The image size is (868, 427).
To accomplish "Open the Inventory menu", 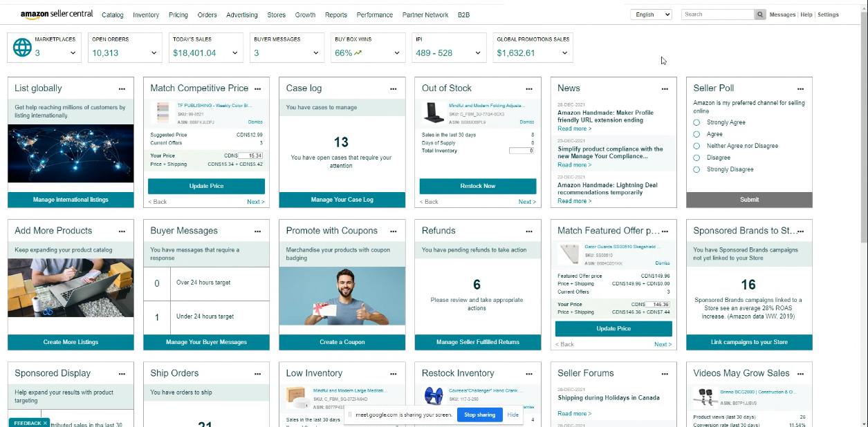I will [x=146, y=15].
